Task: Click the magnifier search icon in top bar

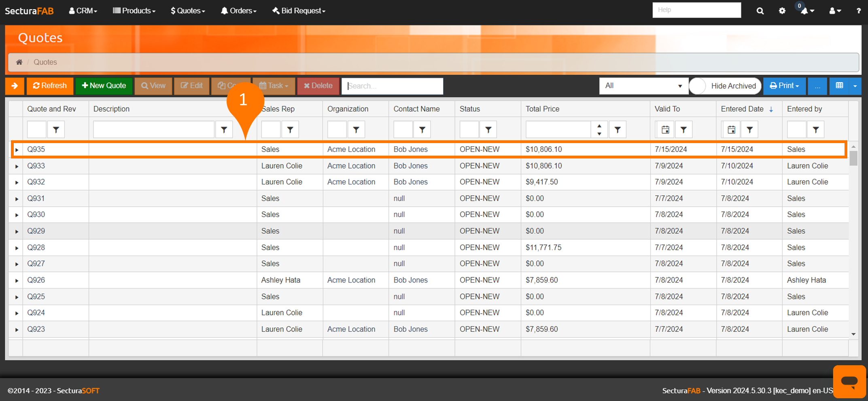Action: coord(760,11)
